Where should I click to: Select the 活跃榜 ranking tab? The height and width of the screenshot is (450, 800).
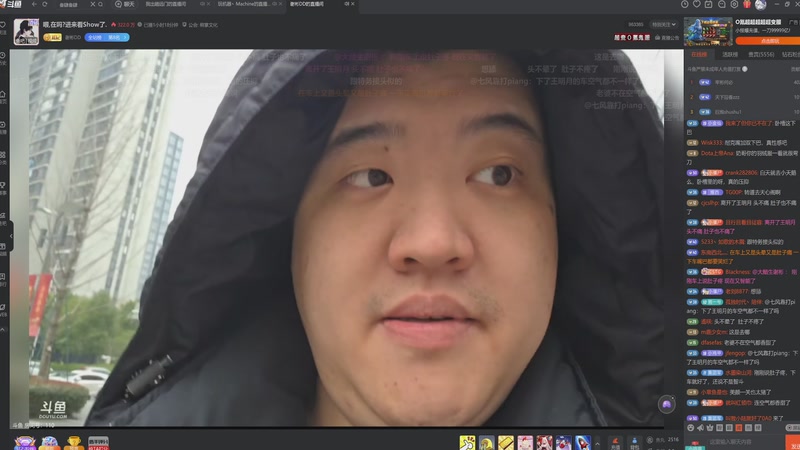(730, 55)
